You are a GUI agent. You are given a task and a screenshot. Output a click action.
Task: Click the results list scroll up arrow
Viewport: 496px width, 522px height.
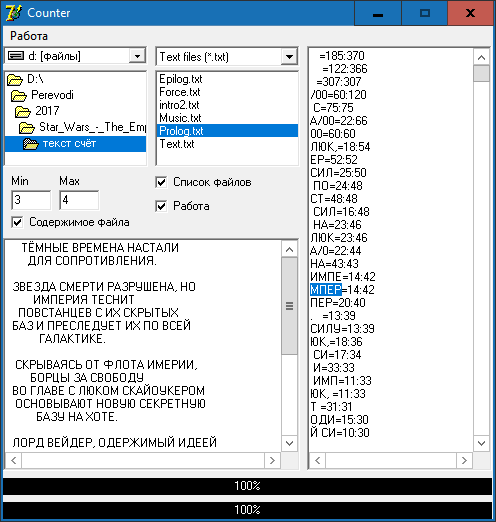point(481,57)
